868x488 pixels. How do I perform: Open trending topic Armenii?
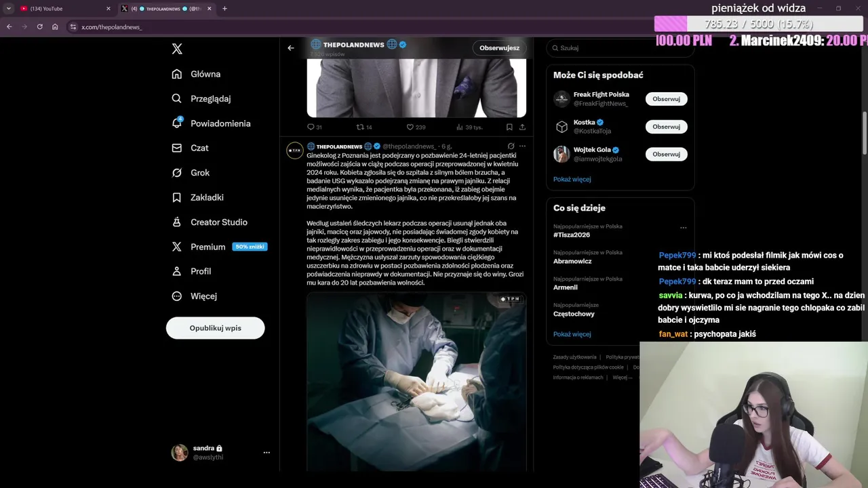coord(566,287)
